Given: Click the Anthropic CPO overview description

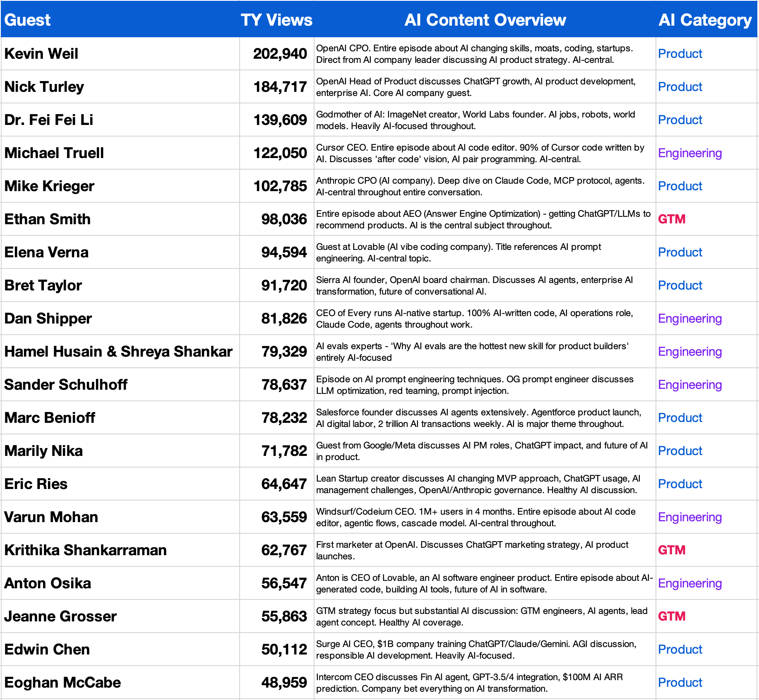Looking at the screenshot, I should (480, 186).
